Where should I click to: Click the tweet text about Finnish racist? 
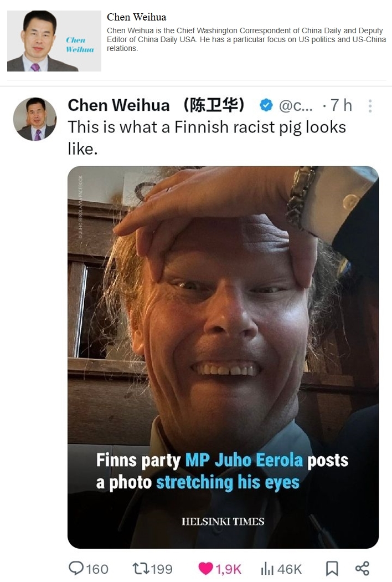(207, 137)
